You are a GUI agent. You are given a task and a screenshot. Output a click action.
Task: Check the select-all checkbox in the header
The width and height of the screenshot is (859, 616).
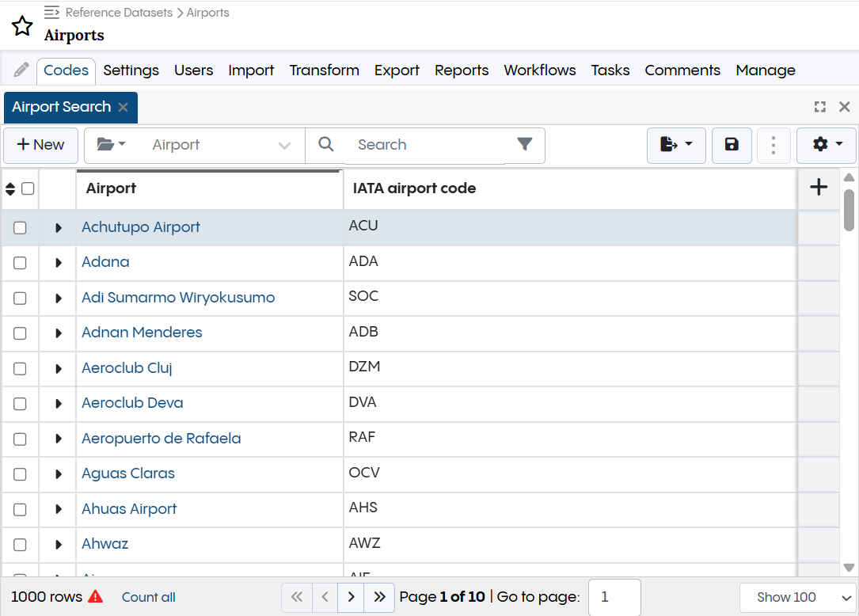(x=29, y=188)
